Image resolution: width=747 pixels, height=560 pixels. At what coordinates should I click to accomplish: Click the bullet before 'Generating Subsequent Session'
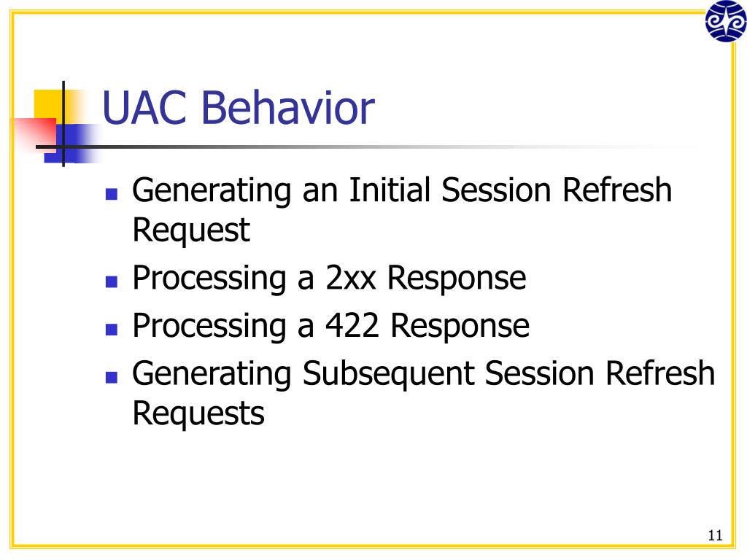click(112, 377)
